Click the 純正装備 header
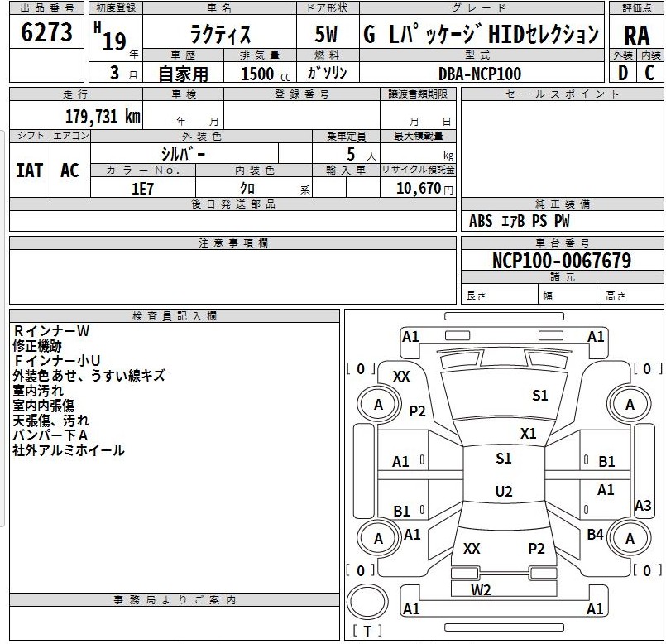This screenshot has width=666, height=644. tap(562, 204)
